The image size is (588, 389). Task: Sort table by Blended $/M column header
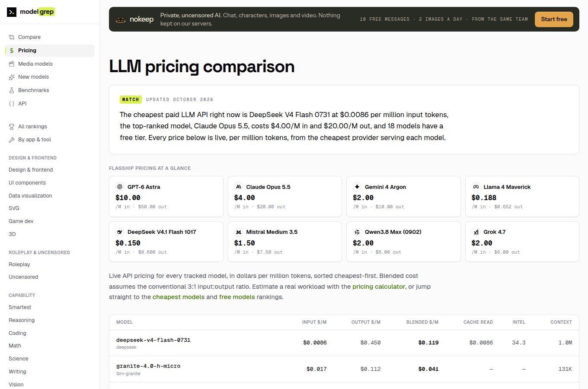pyautogui.click(x=422, y=322)
